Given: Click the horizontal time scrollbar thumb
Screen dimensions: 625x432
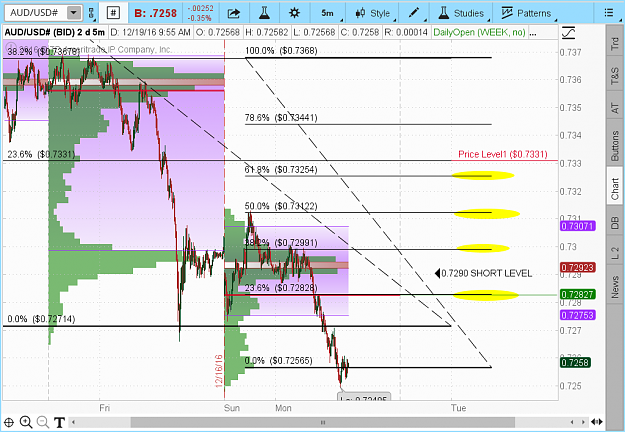Looking at the screenshot, I should (322, 422).
